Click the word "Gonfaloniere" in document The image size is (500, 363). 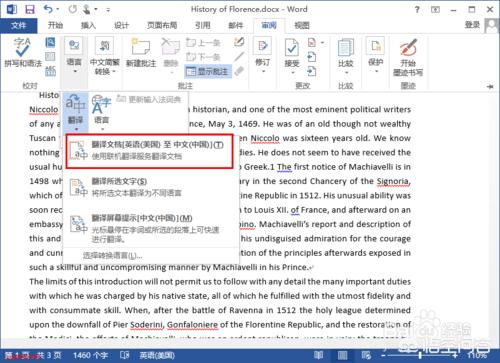click(192, 325)
